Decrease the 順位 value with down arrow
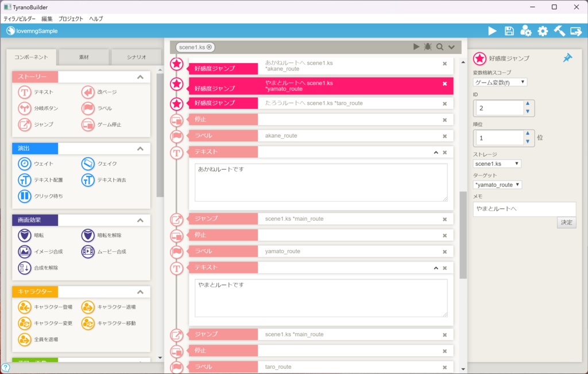Screen dimensions: 588x374 coord(528,141)
